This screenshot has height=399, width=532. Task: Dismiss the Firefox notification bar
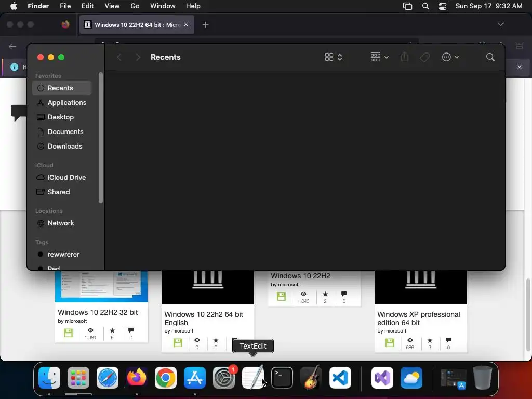tap(520, 67)
